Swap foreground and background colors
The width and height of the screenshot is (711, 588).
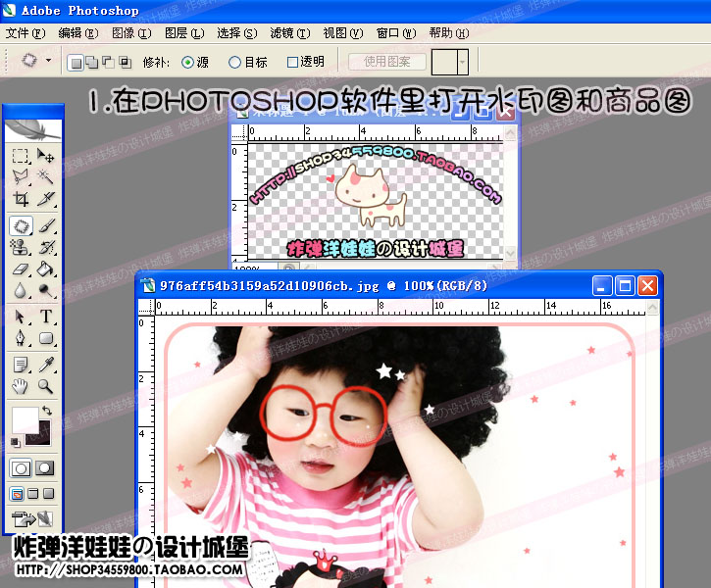(x=47, y=411)
